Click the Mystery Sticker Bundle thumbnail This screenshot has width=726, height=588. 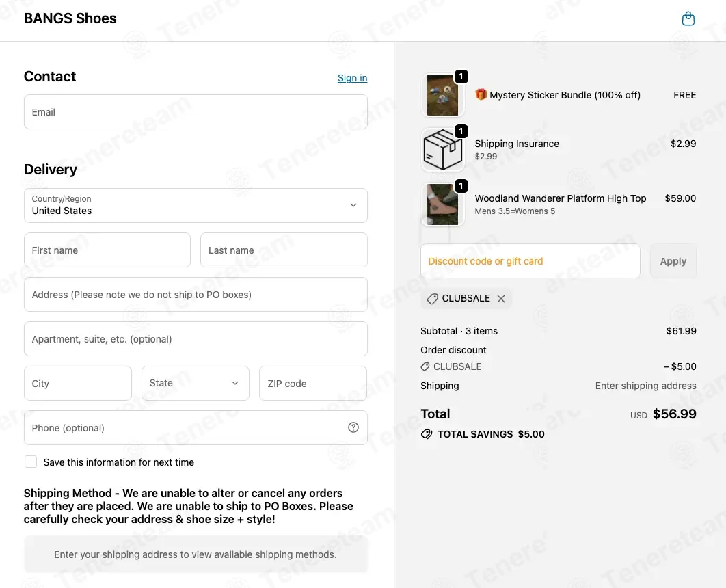click(442, 95)
